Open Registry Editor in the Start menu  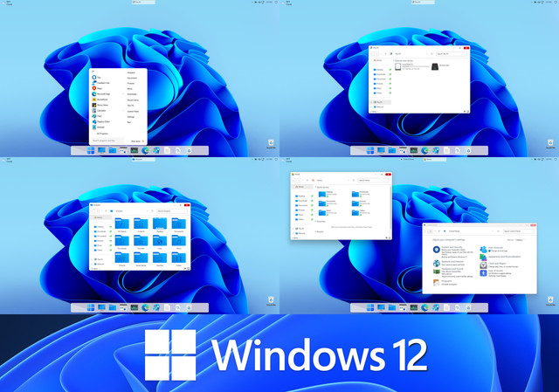[x=101, y=121]
